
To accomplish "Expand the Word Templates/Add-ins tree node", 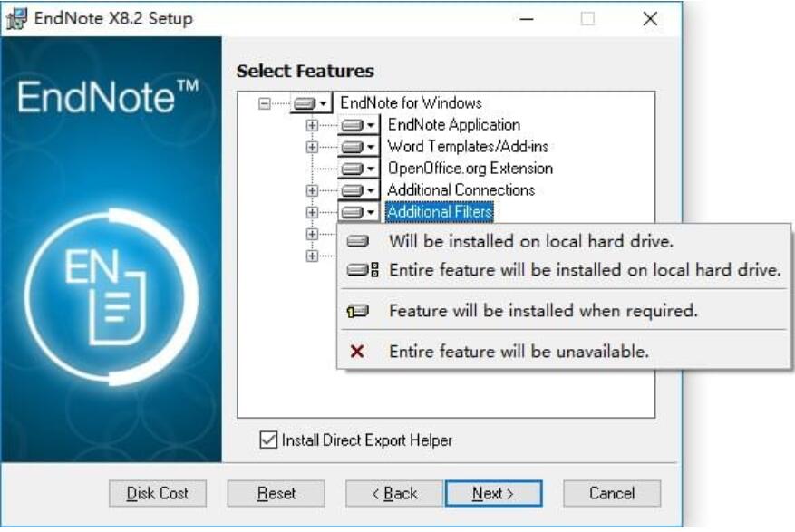I will [x=312, y=147].
